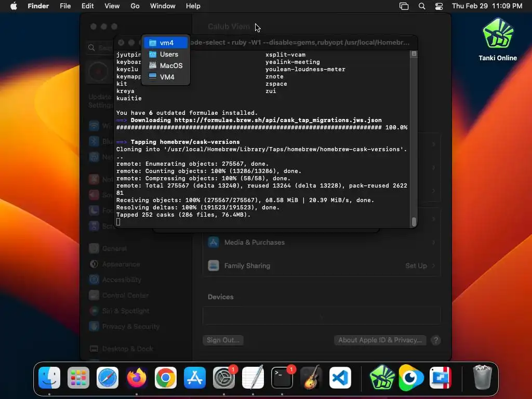532x399 pixels.
Task: Open the Media & Purchases row
Action: [322, 242]
